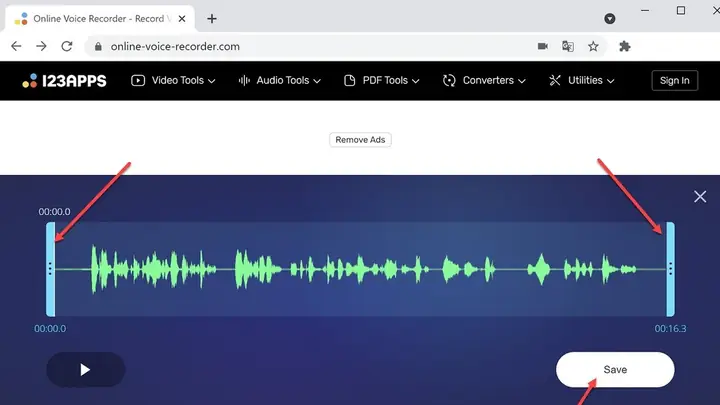Image resolution: width=720 pixels, height=405 pixels.
Task: Click the Sign In button
Action: tap(675, 80)
